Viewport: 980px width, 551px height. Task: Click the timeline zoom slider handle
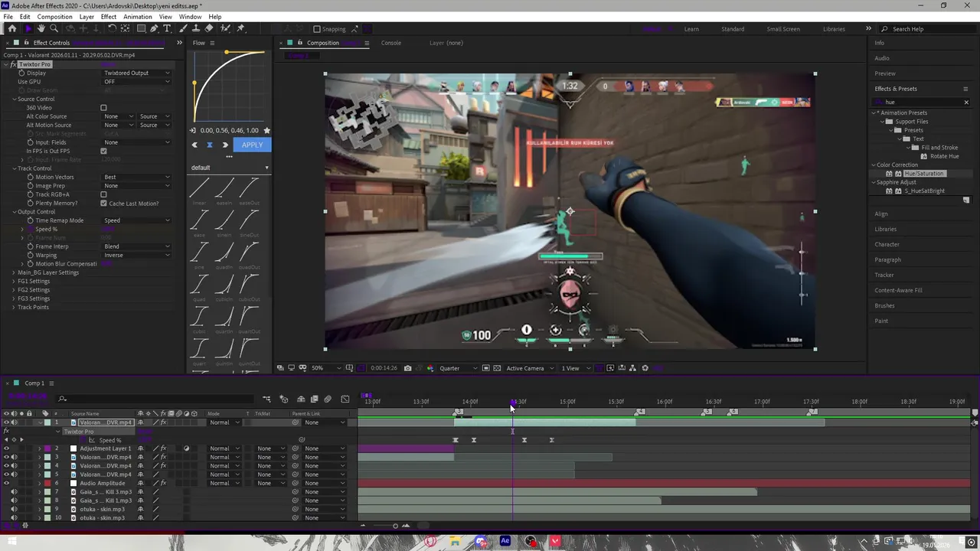(395, 526)
